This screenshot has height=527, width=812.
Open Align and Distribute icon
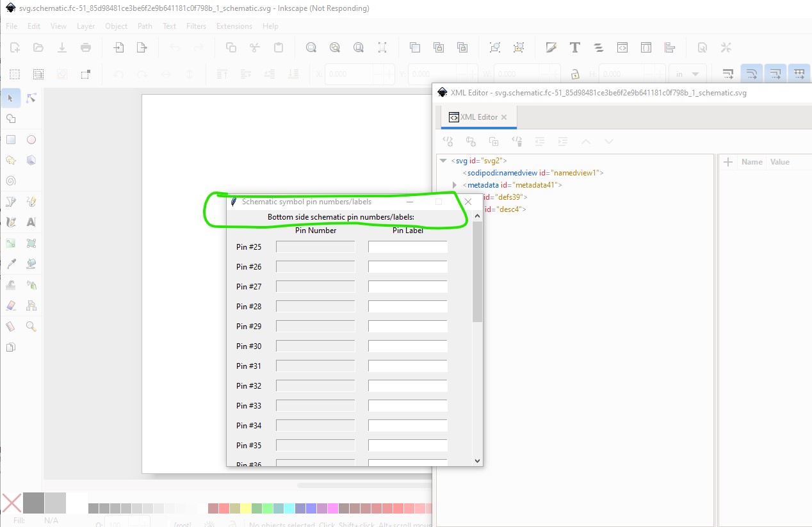click(x=670, y=47)
